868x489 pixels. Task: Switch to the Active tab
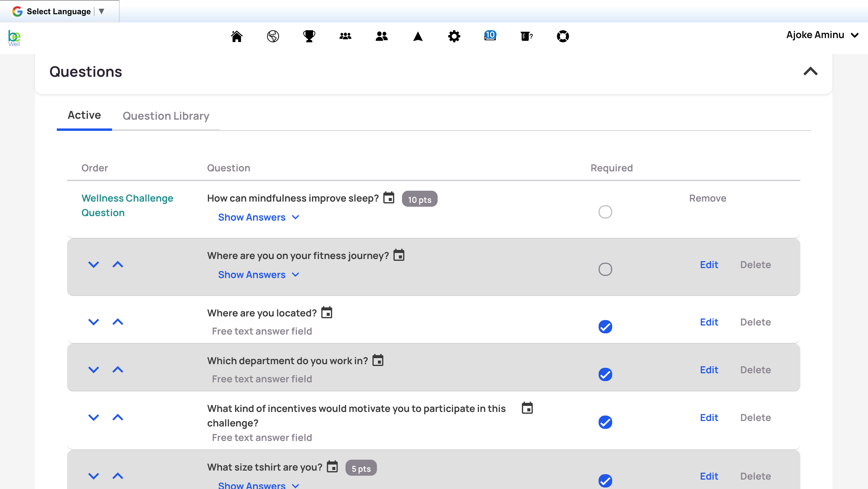(84, 115)
